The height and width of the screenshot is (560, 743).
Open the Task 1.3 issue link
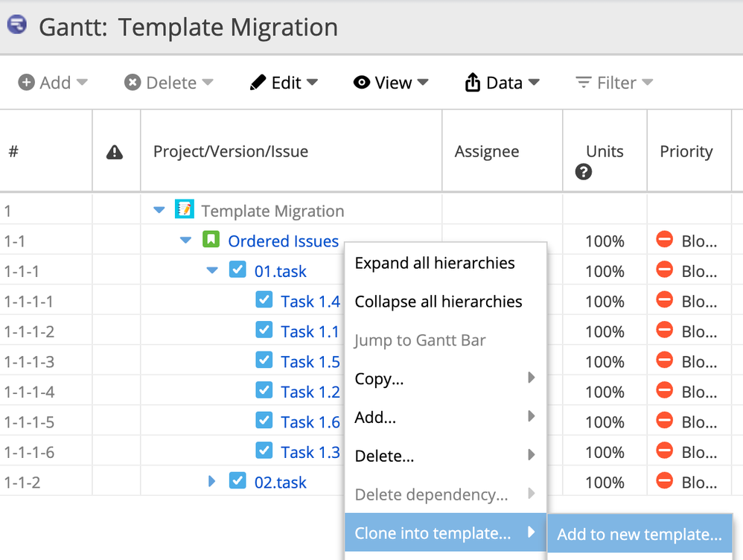click(x=310, y=452)
